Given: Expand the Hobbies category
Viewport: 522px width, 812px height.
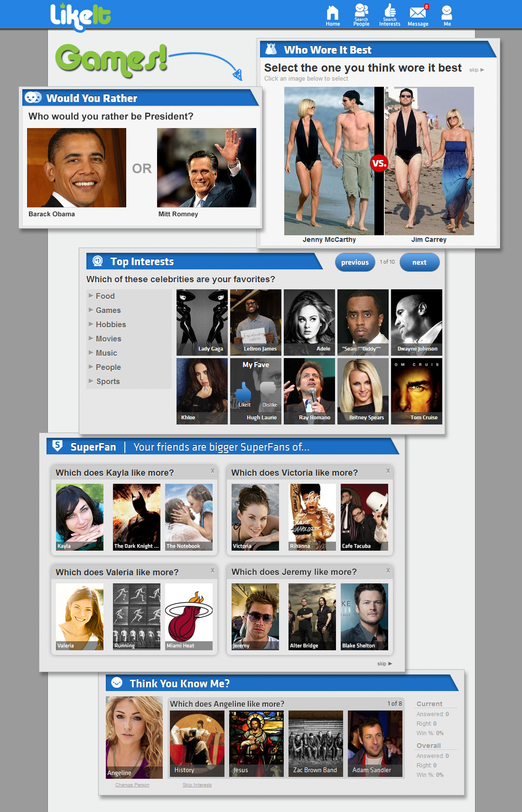Looking at the screenshot, I should click(x=107, y=324).
